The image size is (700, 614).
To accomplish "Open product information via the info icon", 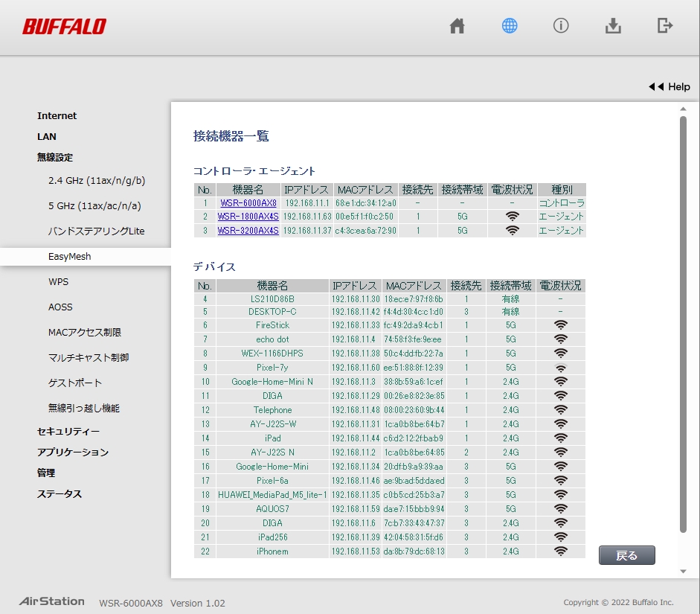I will pyautogui.click(x=561, y=25).
